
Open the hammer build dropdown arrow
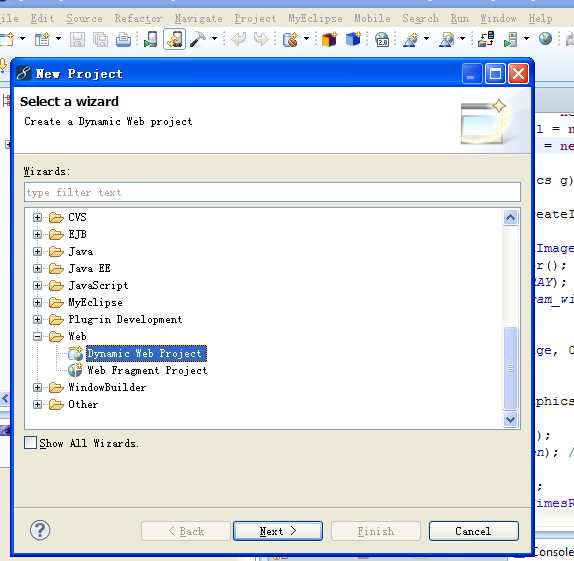point(215,38)
